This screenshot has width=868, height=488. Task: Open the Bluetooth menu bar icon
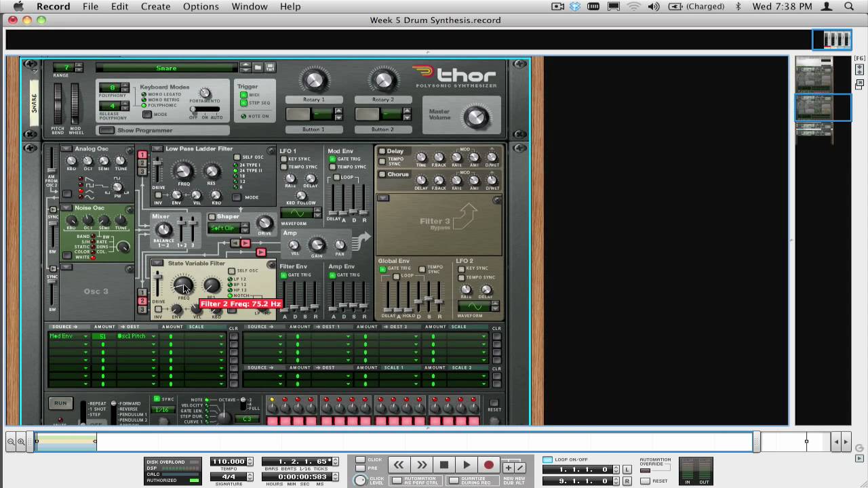[738, 7]
